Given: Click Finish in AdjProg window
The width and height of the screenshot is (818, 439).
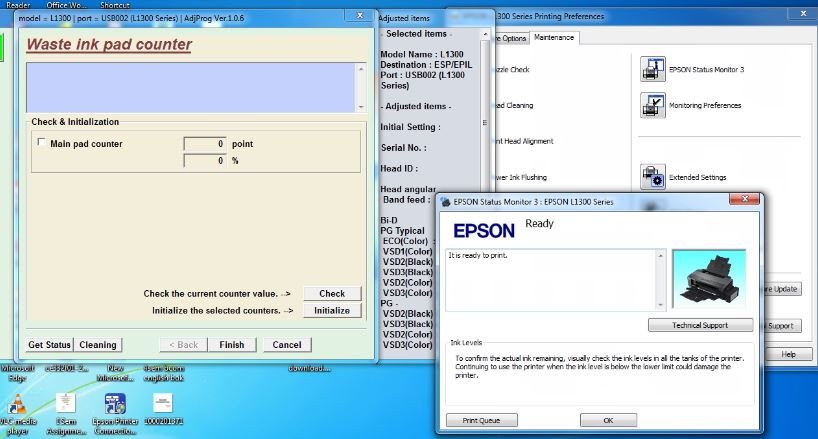Looking at the screenshot, I should click(x=232, y=345).
